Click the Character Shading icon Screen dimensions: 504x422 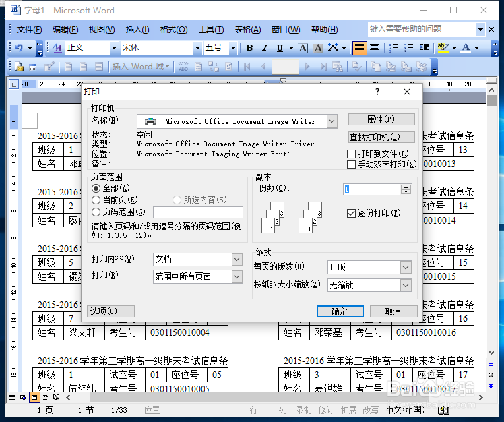click(x=318, y=48)
